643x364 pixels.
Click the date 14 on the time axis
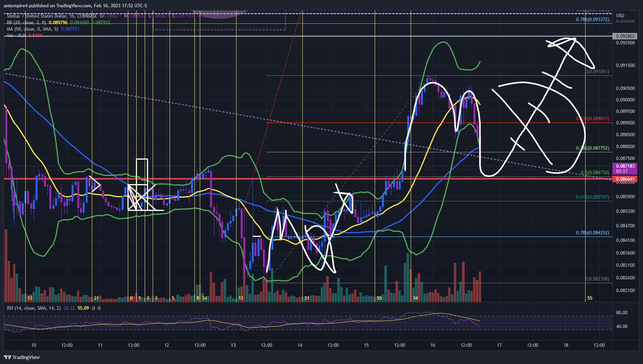click(x=300, y=345)
